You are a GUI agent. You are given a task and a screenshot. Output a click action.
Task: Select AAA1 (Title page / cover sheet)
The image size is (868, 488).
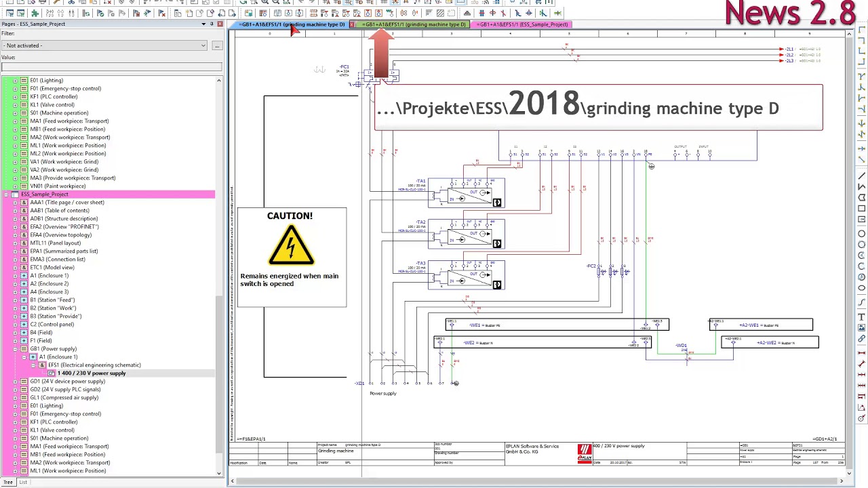(67, 202)
